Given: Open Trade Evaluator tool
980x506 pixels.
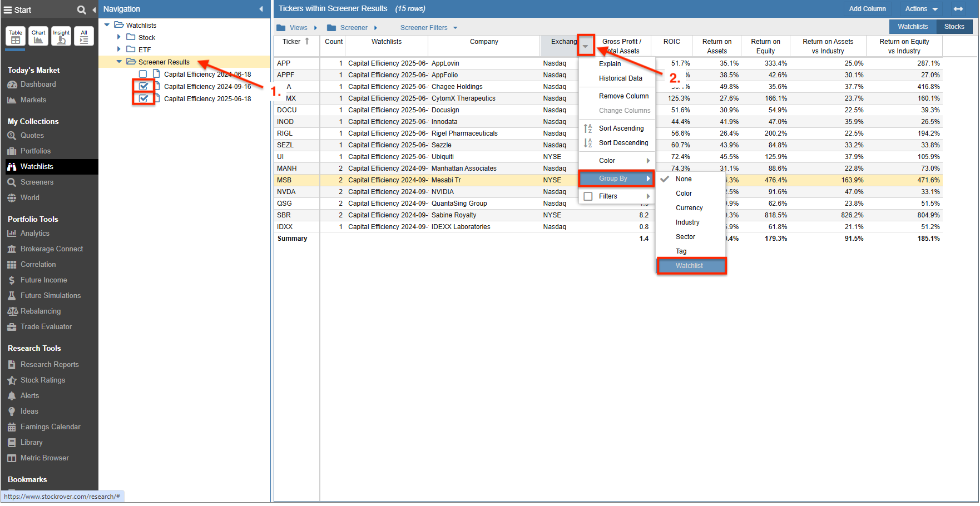Looking at the screenshot, I should coord(46,327).
